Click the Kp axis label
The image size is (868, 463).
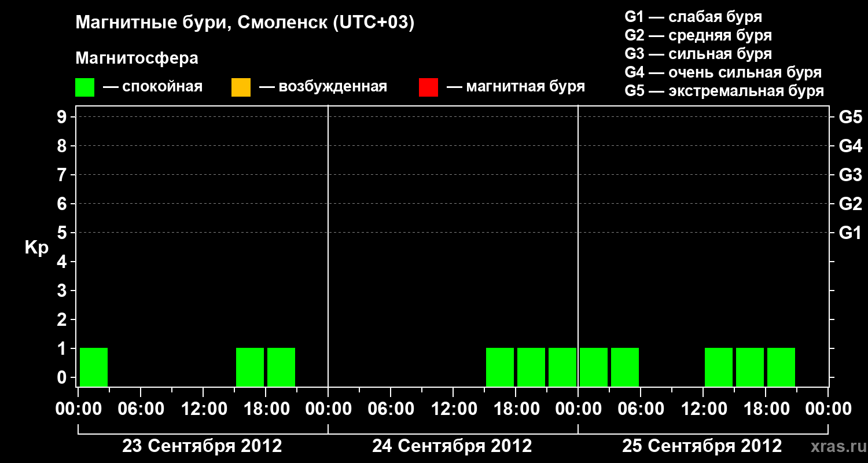(36, 248)
